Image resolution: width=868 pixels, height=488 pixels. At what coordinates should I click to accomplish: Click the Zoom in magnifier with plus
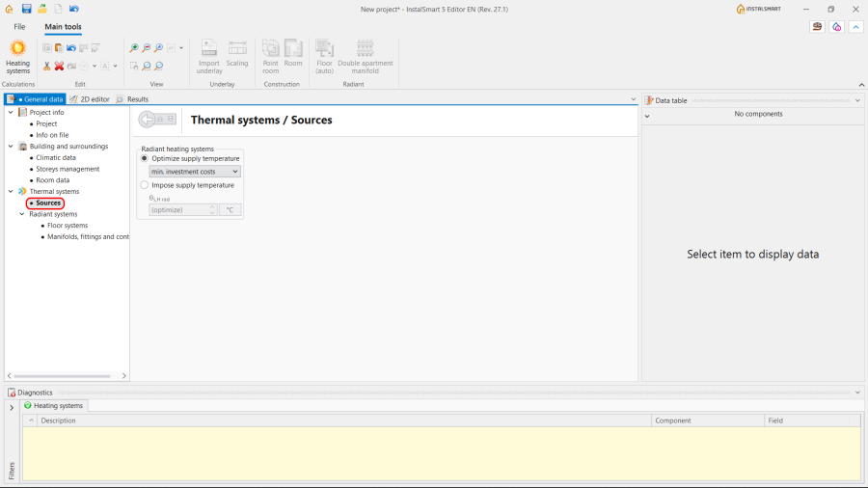click(134, 48)
